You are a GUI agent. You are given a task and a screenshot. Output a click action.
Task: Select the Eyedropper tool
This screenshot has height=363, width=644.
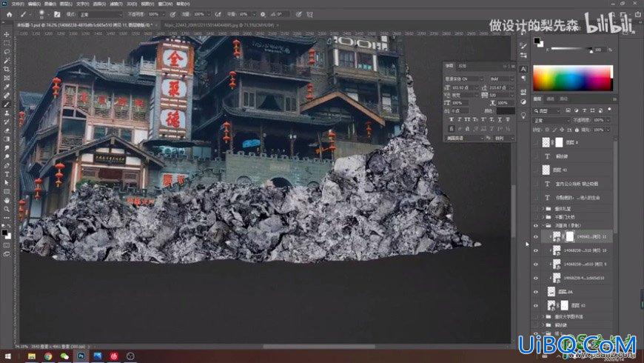coord(7,87)
